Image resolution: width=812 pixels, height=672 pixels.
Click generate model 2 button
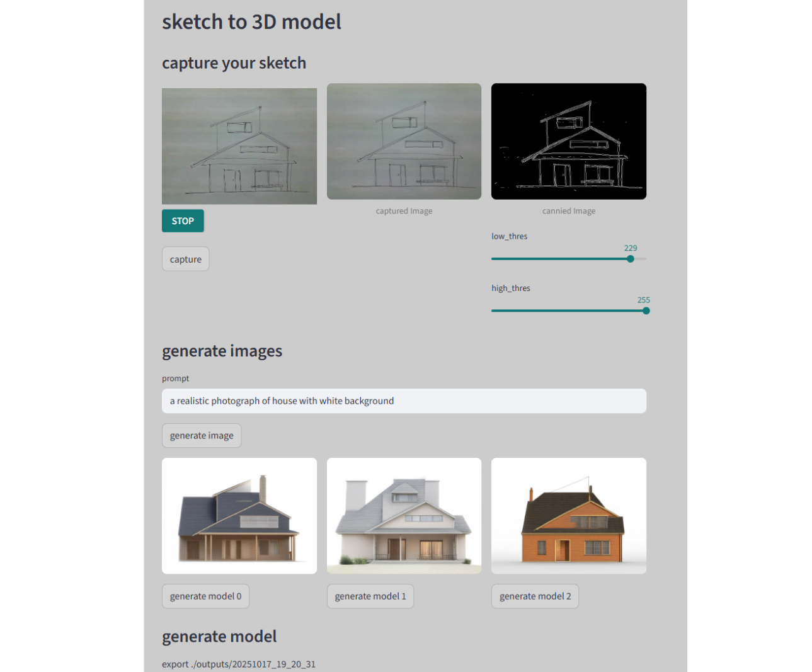tap(535, 596)
